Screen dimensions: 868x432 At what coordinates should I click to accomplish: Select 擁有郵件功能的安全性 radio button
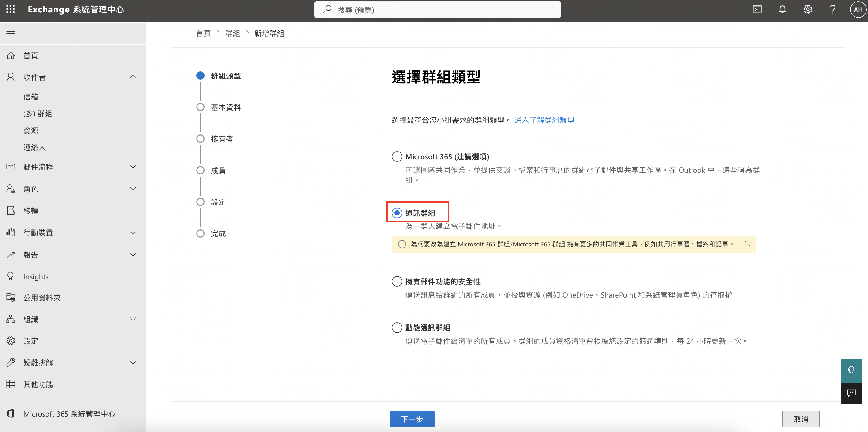[x=397, y=281]
